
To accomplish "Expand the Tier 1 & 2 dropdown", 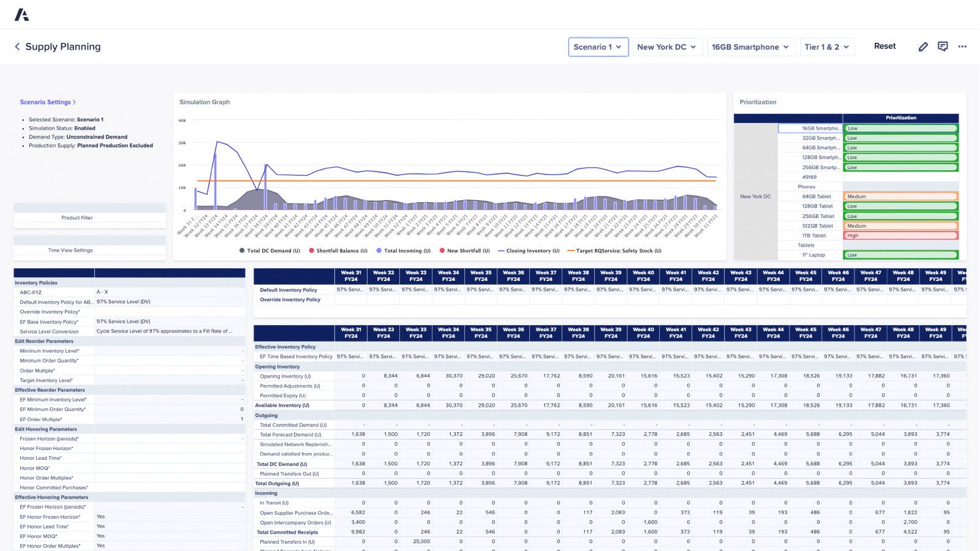I will coord(827,47).
